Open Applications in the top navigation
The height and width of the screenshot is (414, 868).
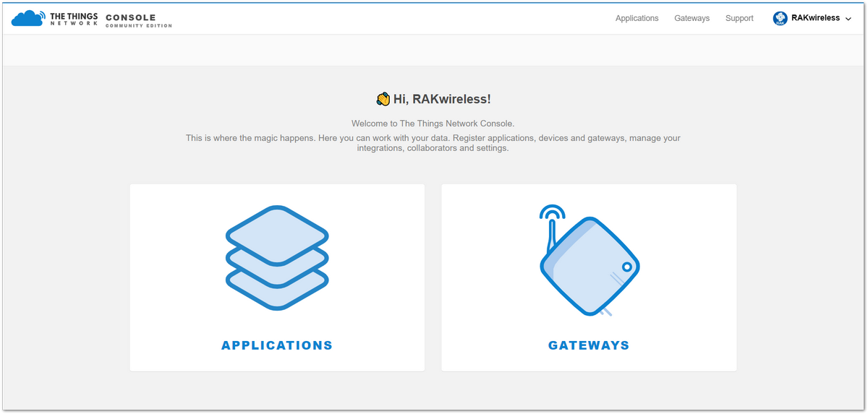[x=637, y=18]
